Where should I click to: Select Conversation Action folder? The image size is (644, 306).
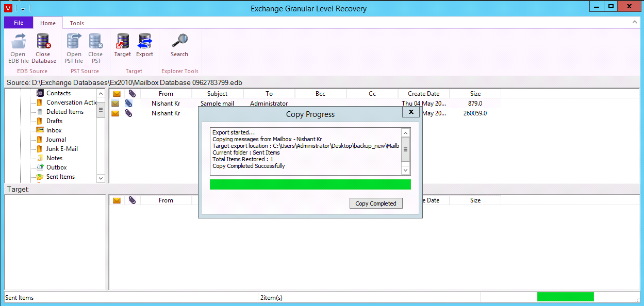click(72, 103)
